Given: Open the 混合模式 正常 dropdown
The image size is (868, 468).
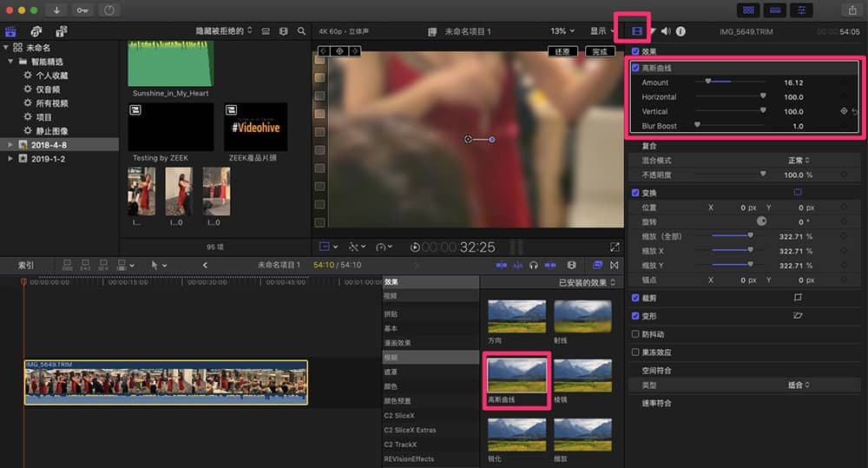Looking at the screenshot, I should 799,160.
